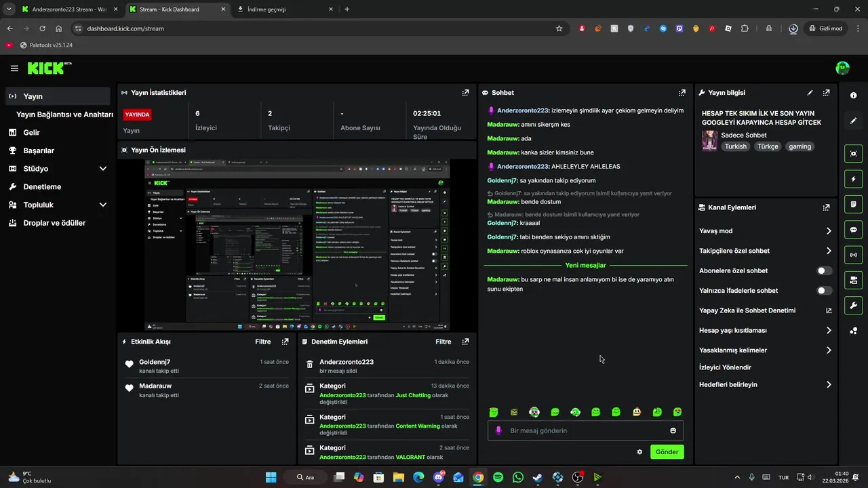
Task: Pop out the Yayın bilgisi panel
Action: pos(826,93)
